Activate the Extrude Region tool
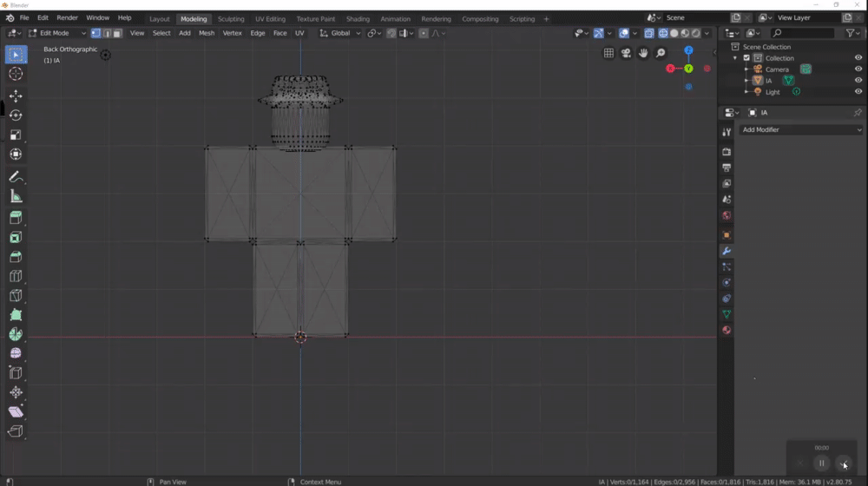The height and width of the screenshot is (486, 868). point(16,218)
